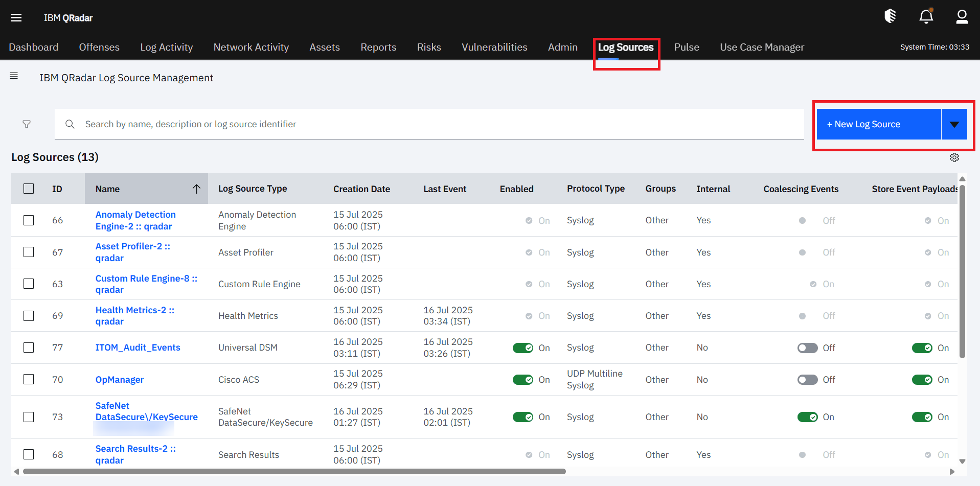Open the Offenses tab

(x=99, y=47)
